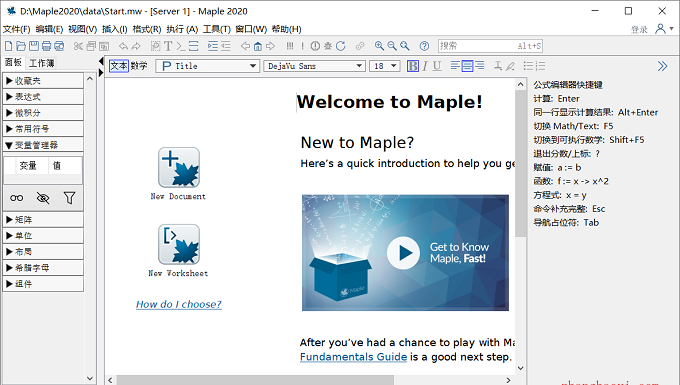
Task: Click the New Worksheet maple leaf icon
Action: point(179,245)
